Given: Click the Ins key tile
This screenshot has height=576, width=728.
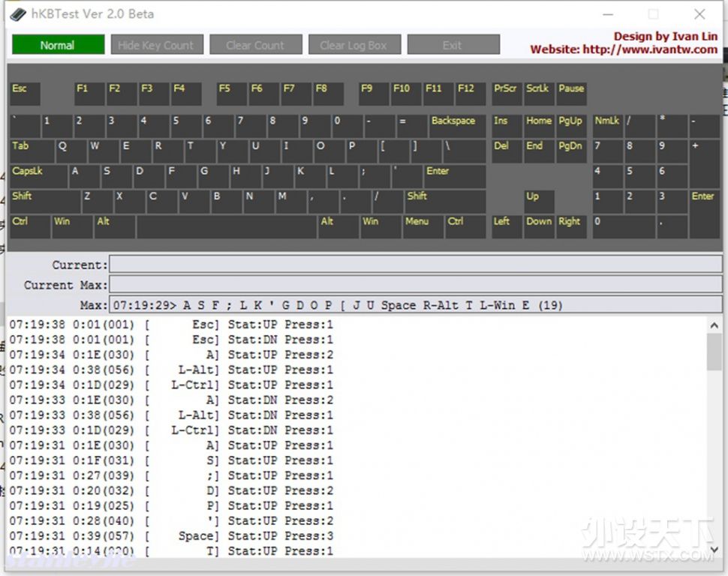Looking at the screenshot, I should (x=507, y=127).
